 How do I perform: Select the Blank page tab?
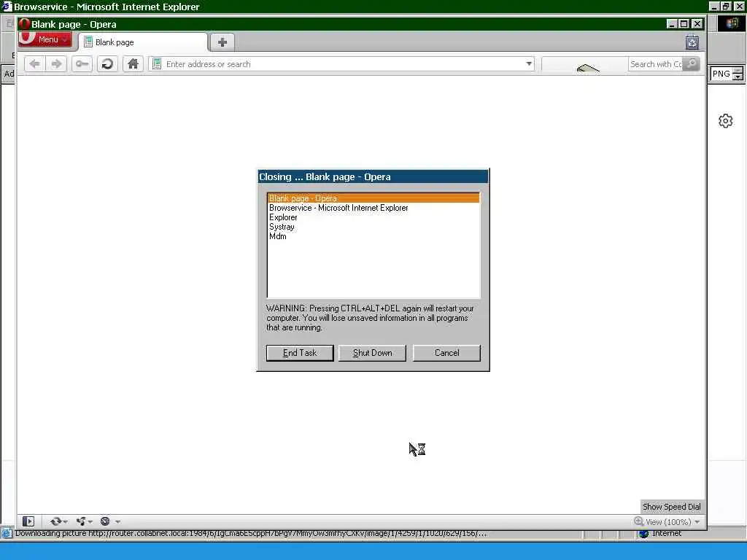[143, 42]
